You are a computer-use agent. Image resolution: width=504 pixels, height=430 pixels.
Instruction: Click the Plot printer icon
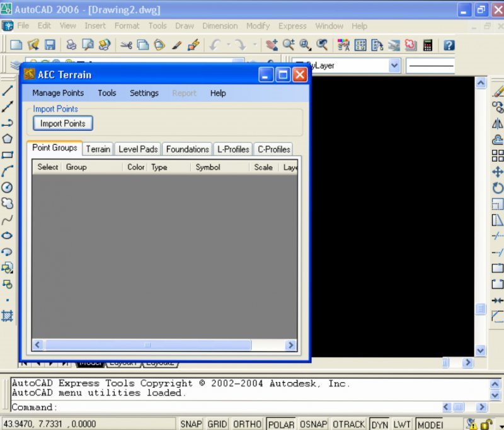point(71,45)
